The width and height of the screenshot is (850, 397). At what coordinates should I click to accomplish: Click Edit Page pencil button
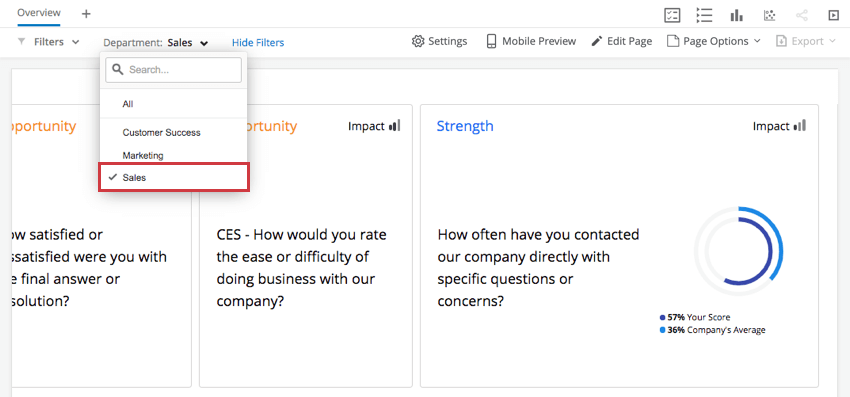[621, 41]
